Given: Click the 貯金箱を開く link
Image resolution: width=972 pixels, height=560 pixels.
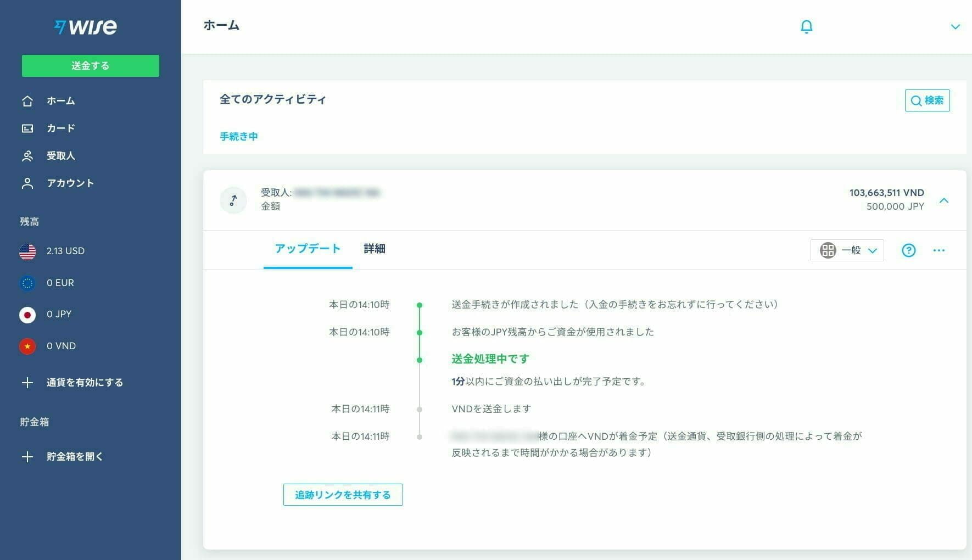Looking at the screenshot, I should 75,457.
